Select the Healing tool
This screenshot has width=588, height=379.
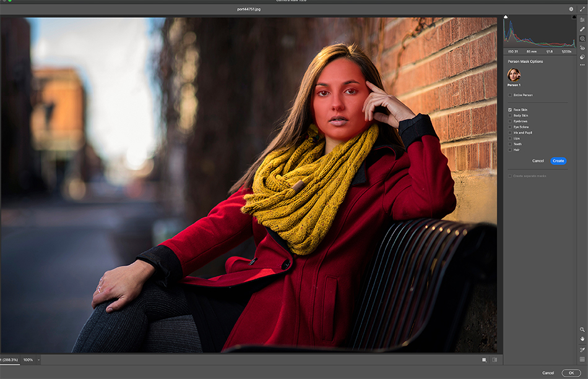(582, 29)
